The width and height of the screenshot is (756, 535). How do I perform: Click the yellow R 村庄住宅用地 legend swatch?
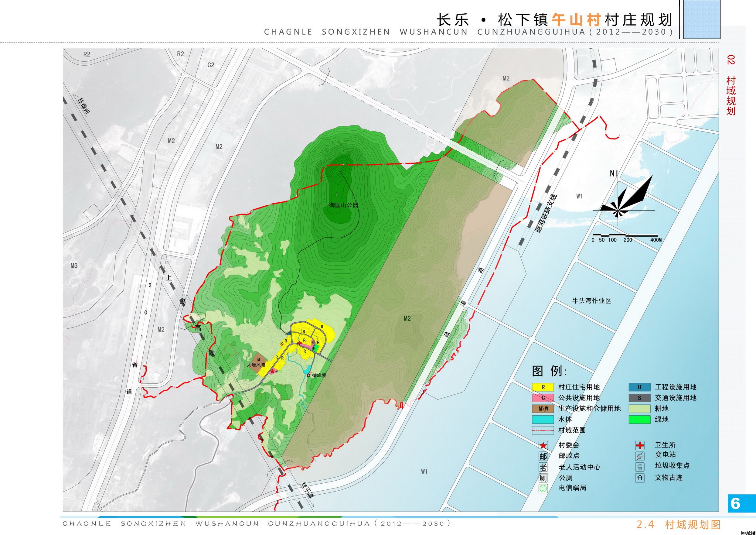pyautogui.click(x=543, y=387)
